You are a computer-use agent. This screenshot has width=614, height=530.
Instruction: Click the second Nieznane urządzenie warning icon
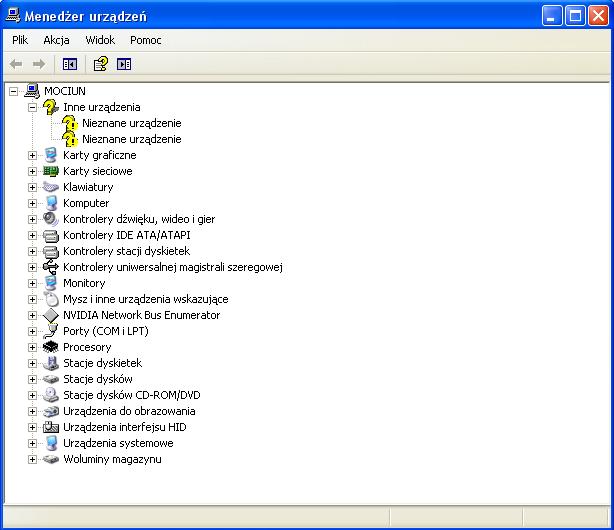click(70, 139)
